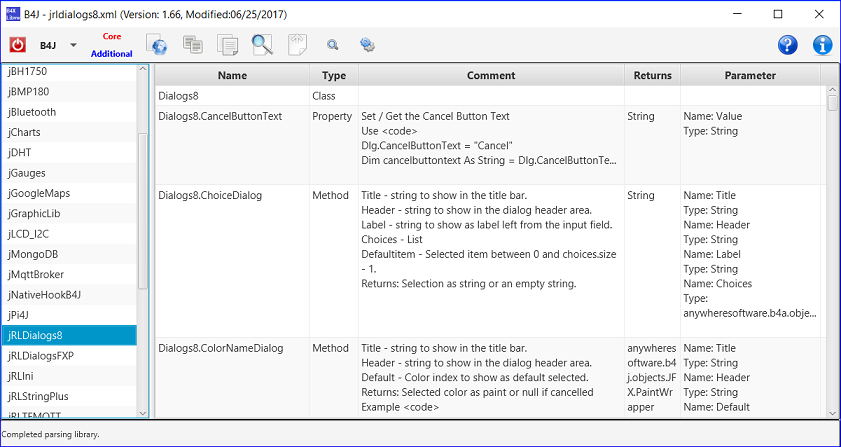Click the 'Set / Get the Cancel Button Text' comment
841x447 pixels.
[436, 116]
